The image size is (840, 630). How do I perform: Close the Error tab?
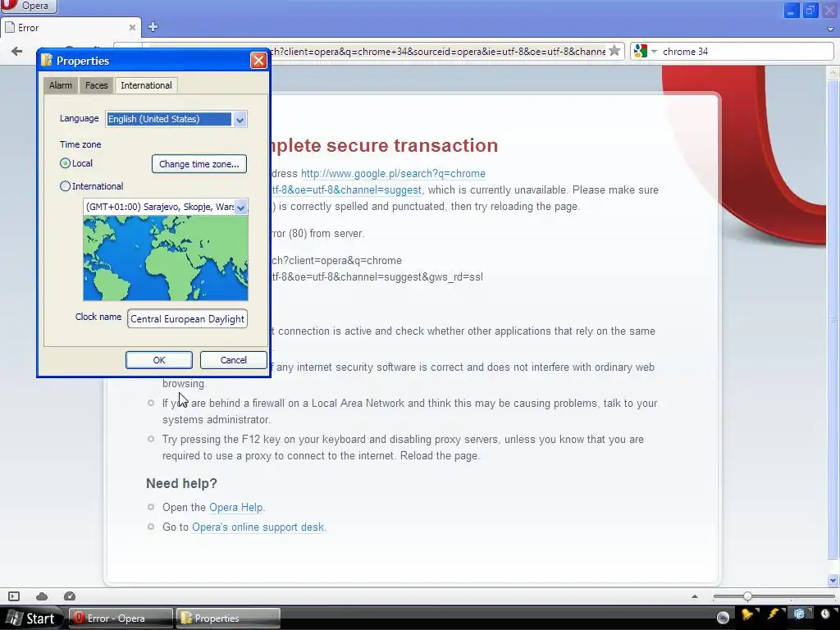(x=132, y=27)
